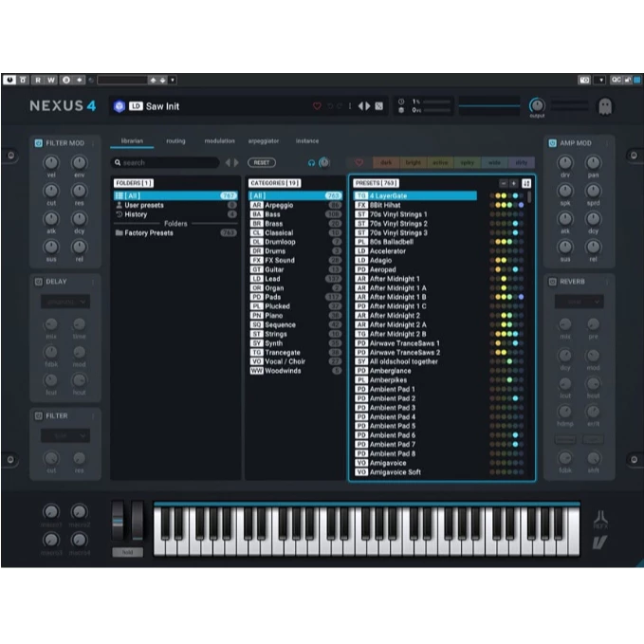Switch to the librarian tab
This screenshot has width=644, height=644.
click(x=132, y=141)
